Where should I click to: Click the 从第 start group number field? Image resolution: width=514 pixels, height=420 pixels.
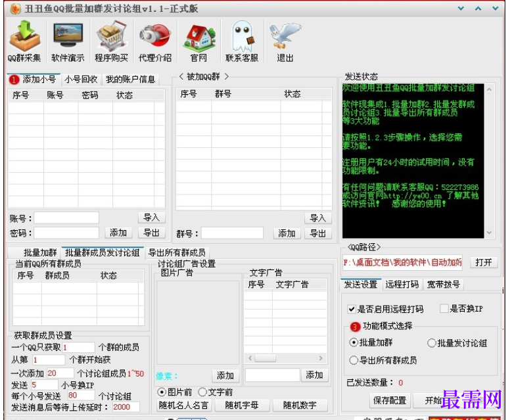point(49,360)
